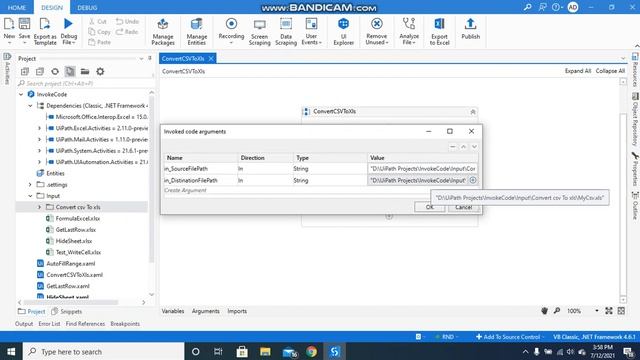Click collapse all icon in Project panel
This screenshot has height=360, width=640.
click(x=40, y=71)
